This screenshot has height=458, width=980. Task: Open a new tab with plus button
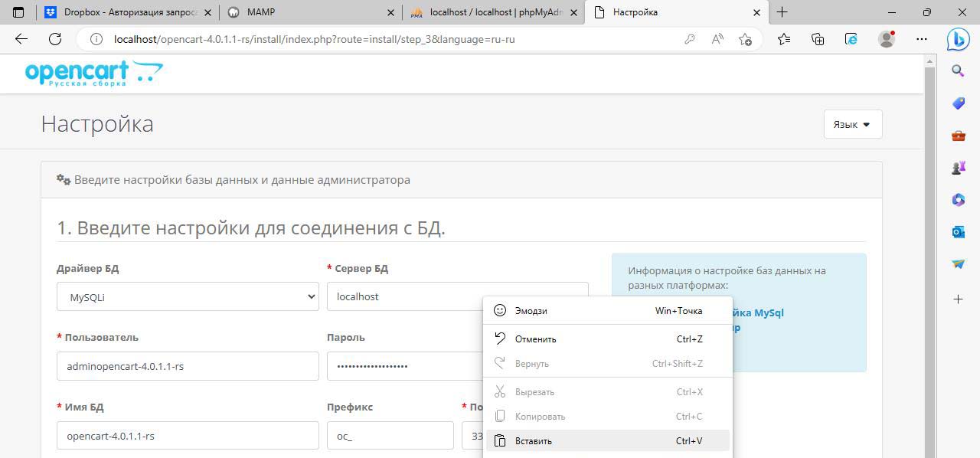[x=782, y=12]
